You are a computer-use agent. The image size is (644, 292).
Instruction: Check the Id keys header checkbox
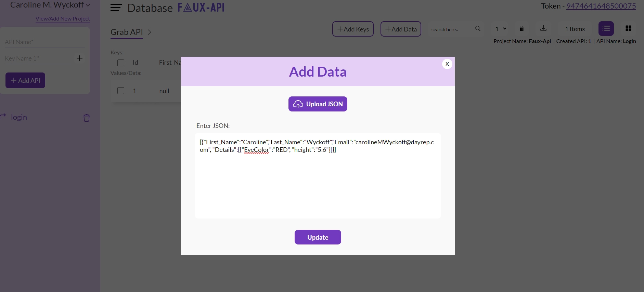pos(121,63)
